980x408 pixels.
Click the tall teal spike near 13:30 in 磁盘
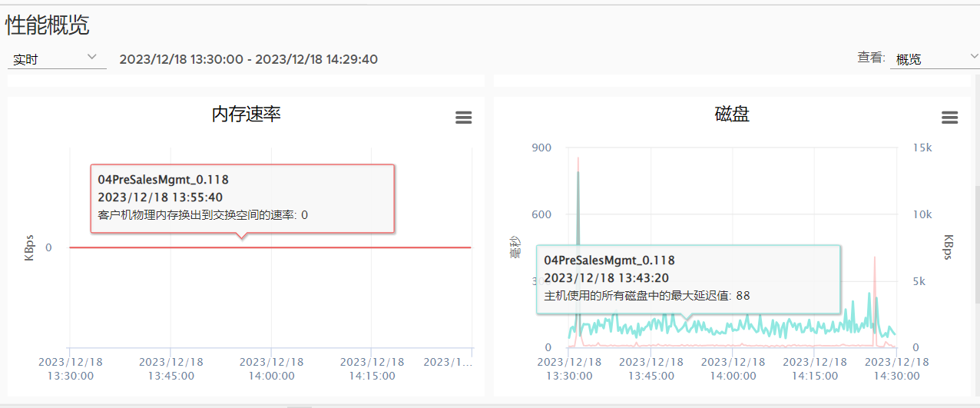578,231
